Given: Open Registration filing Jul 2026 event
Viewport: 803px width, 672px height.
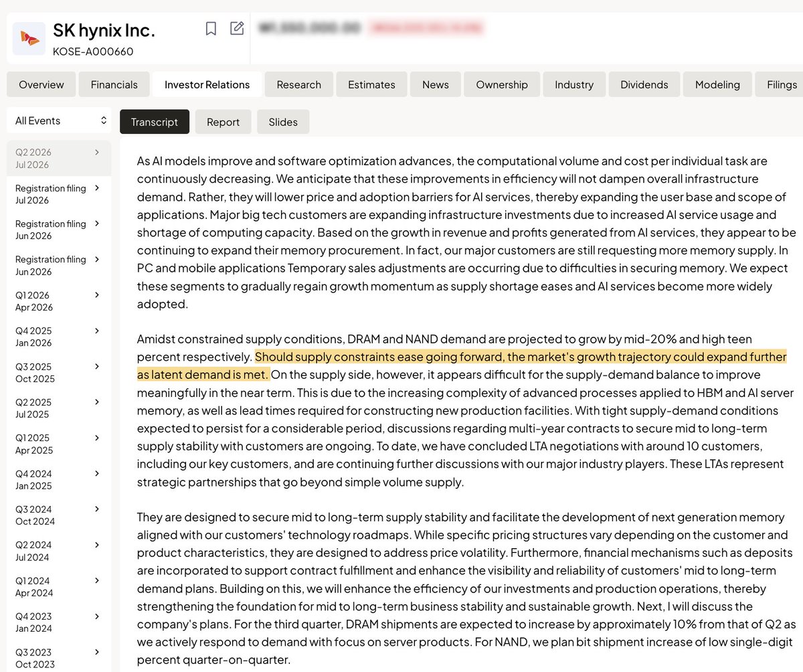Looking at the screenshot, I should 59,194.
